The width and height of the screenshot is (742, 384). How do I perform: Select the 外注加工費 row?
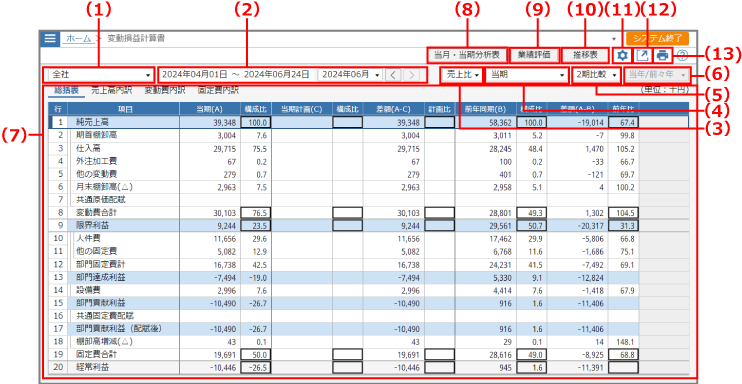[368, 161]
